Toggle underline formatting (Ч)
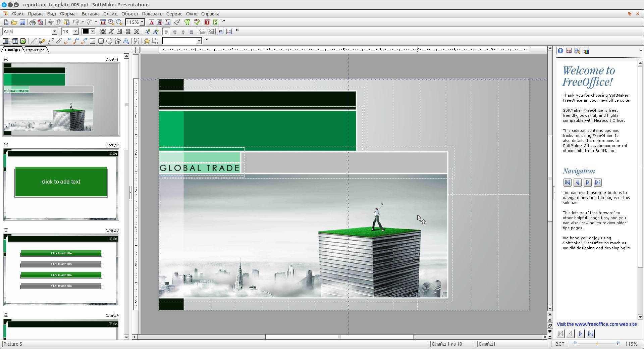The height and width of the screenshot is (349, 644). coord(119,32)
